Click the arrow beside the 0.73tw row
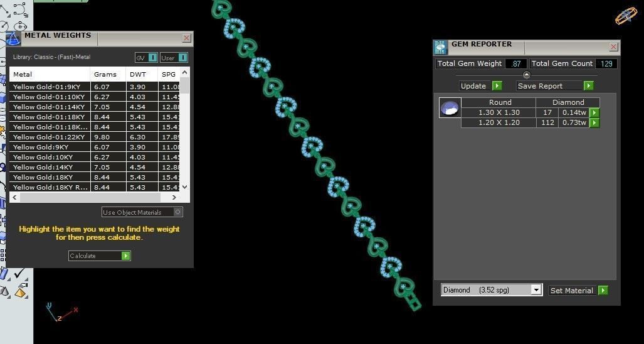The image size is (644, 344). click(x=594, y=123)
